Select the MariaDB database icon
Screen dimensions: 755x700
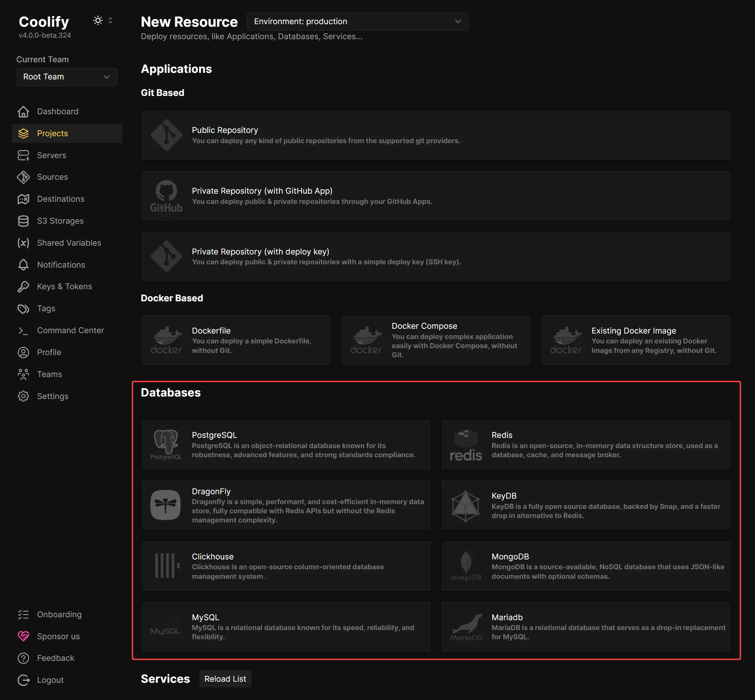coord(465,626)
